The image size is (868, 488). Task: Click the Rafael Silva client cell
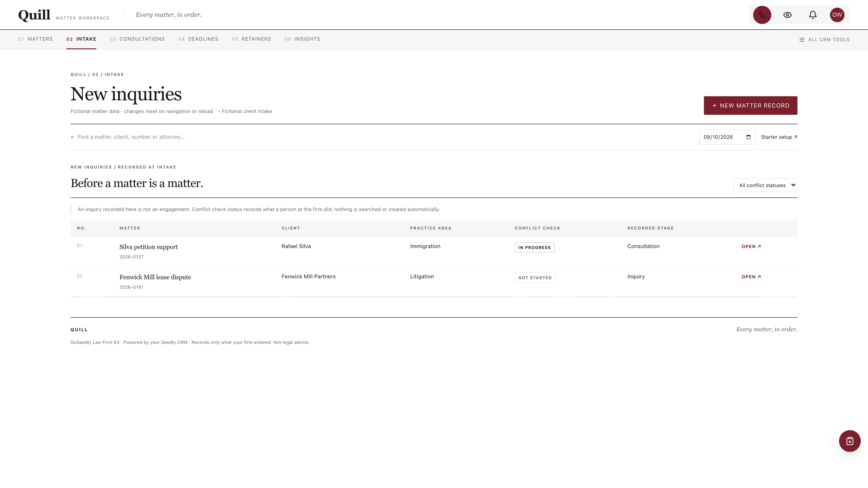[296, 246]
